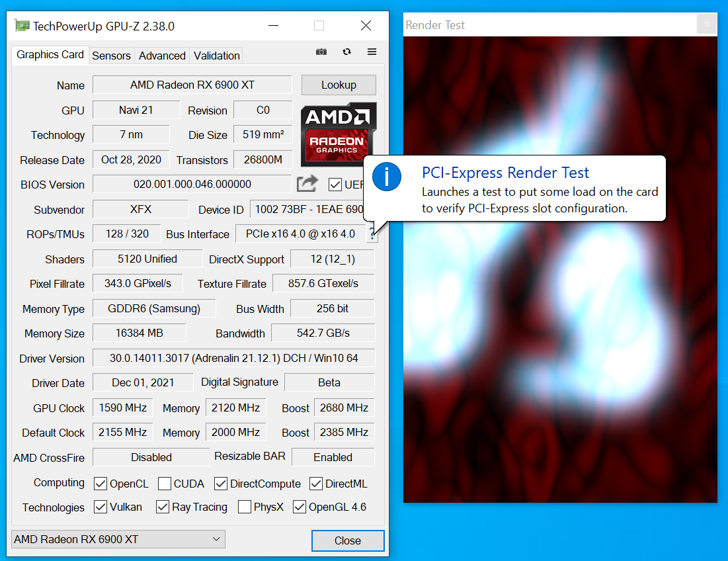Toggle the PhysX checkbox
The width and height of the screenshot is (728, 561).
tap(244, 507)
